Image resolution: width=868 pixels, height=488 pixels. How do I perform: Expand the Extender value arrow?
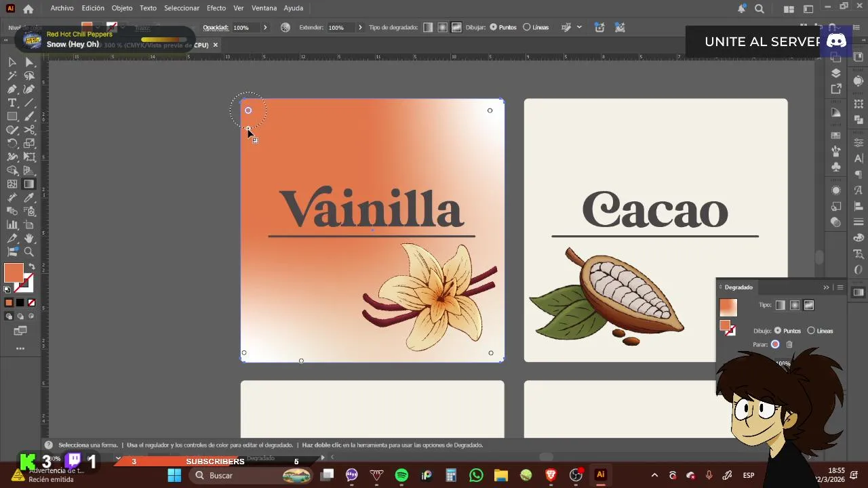click(360, 27)
